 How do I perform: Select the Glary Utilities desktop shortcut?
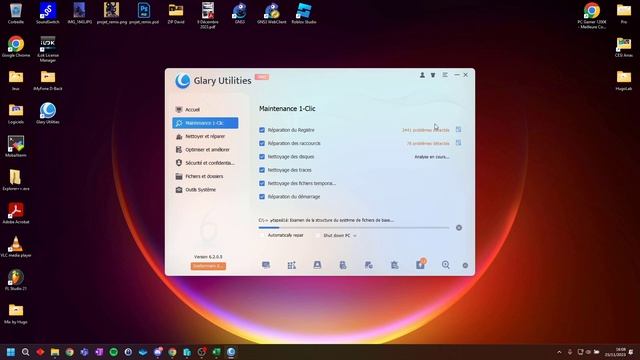point(48,113)
